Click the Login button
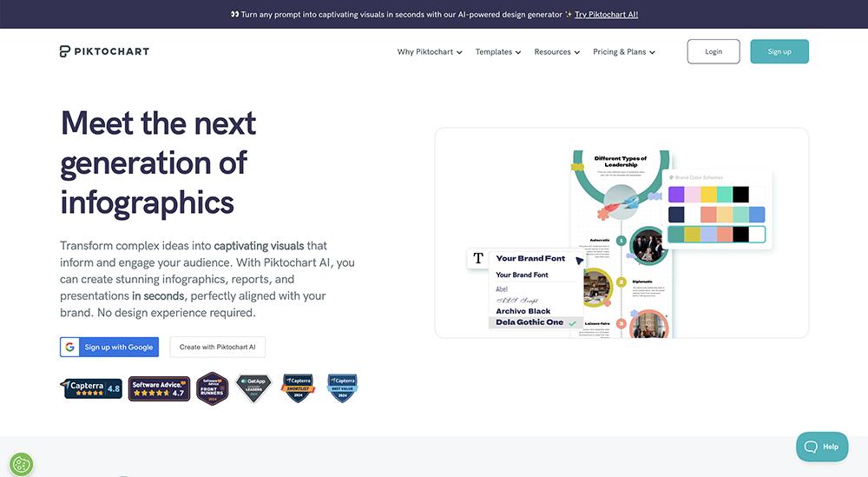This screenshot has width=868, height=477. (x=713, y=51)
